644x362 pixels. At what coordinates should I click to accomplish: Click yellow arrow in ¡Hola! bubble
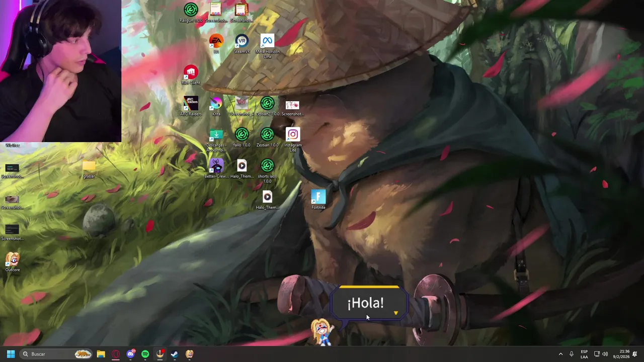(396, 313)
